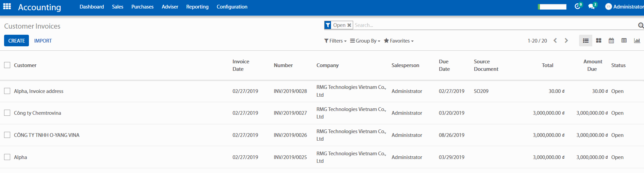Open the Reporting menu

[x=197, y=7]
